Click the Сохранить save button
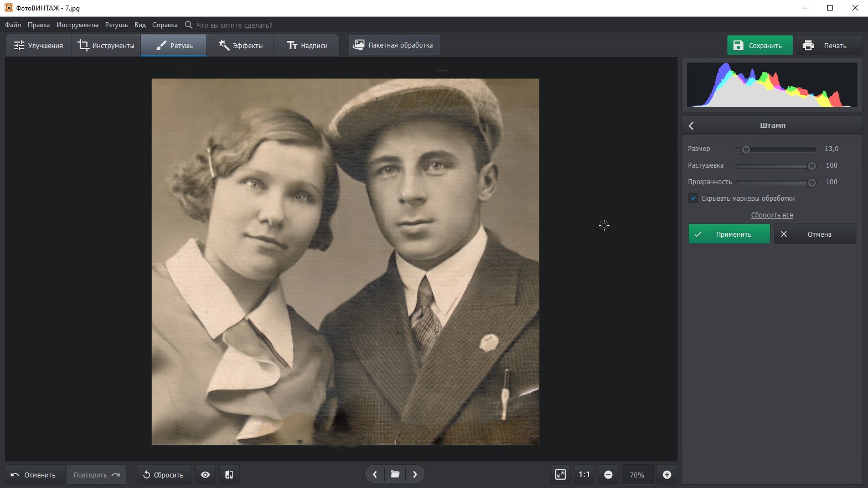This screenshot has height=488, width=868. pos(759,45)
